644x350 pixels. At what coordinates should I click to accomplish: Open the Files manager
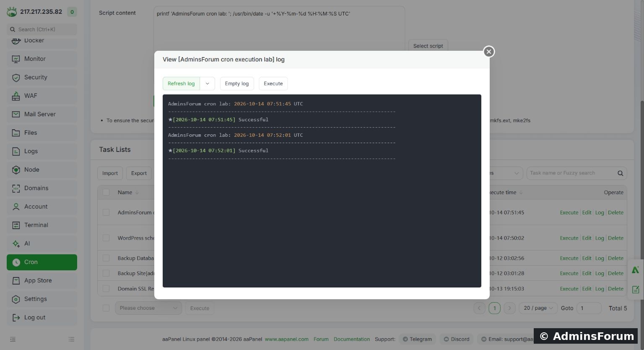tap(42, 133)
